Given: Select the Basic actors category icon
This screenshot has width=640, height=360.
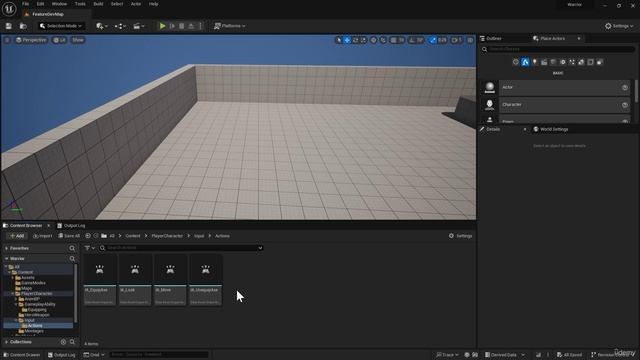Looking at the screenshot, I should tap(525, 62).
